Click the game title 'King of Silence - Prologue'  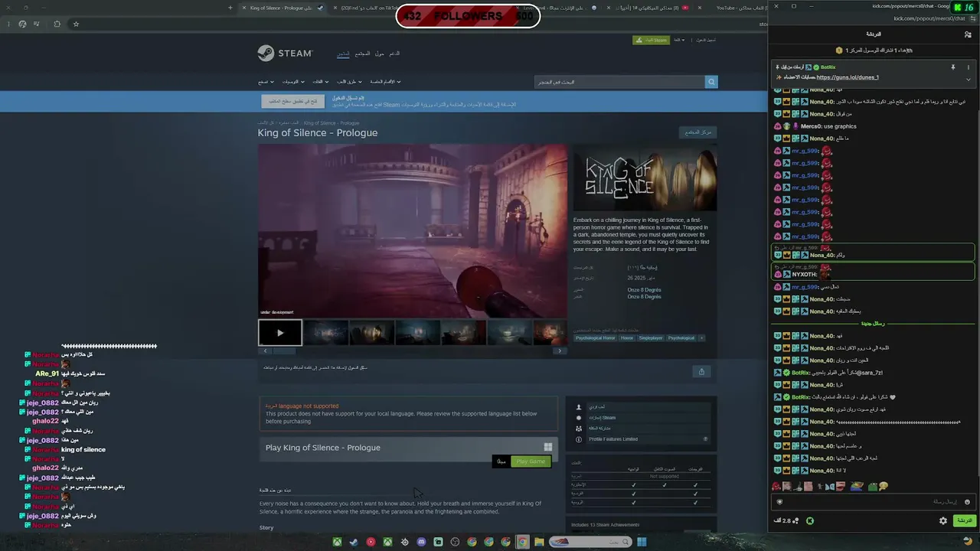click(318, 132)
